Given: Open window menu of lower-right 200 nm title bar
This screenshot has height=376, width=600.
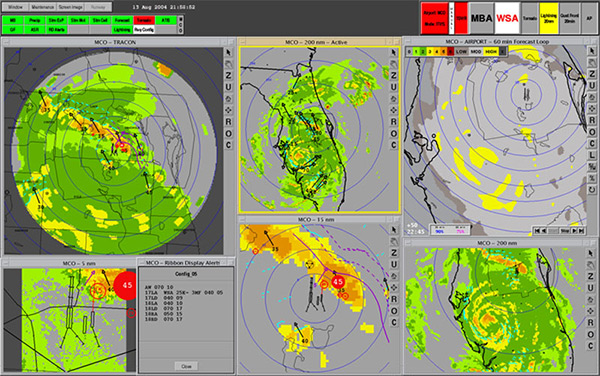Looking at the screenshot, I should point(408,243).
